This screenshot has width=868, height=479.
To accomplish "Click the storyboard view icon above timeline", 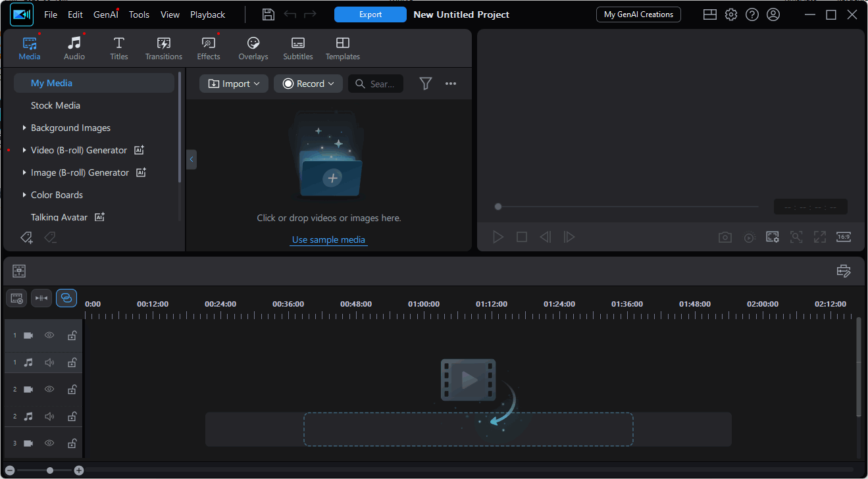I will pyautogui.click(x=19, y=270).
